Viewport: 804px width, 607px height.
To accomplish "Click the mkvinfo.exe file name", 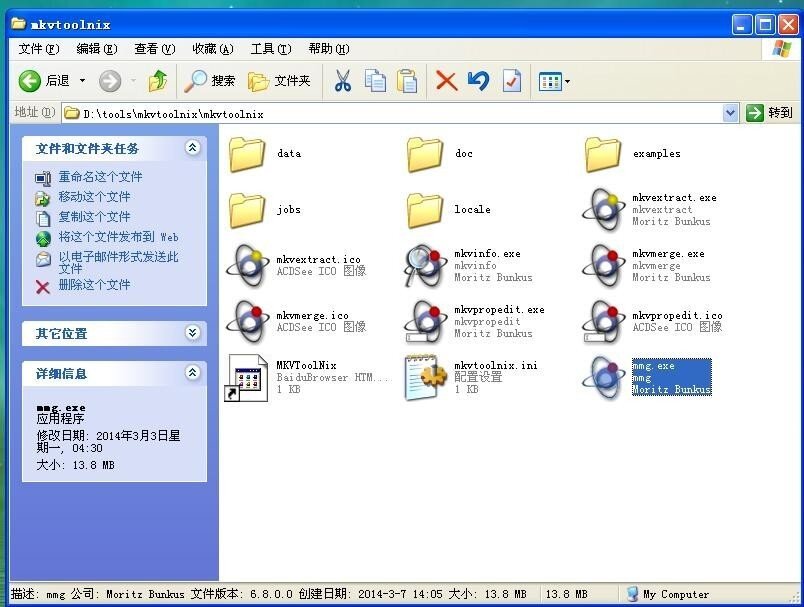I will 487,254.
